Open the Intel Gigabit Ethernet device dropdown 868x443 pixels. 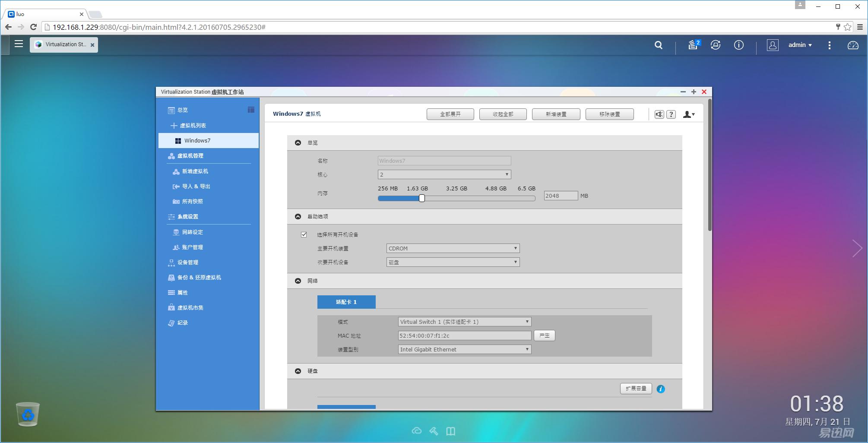pos(464,350)
